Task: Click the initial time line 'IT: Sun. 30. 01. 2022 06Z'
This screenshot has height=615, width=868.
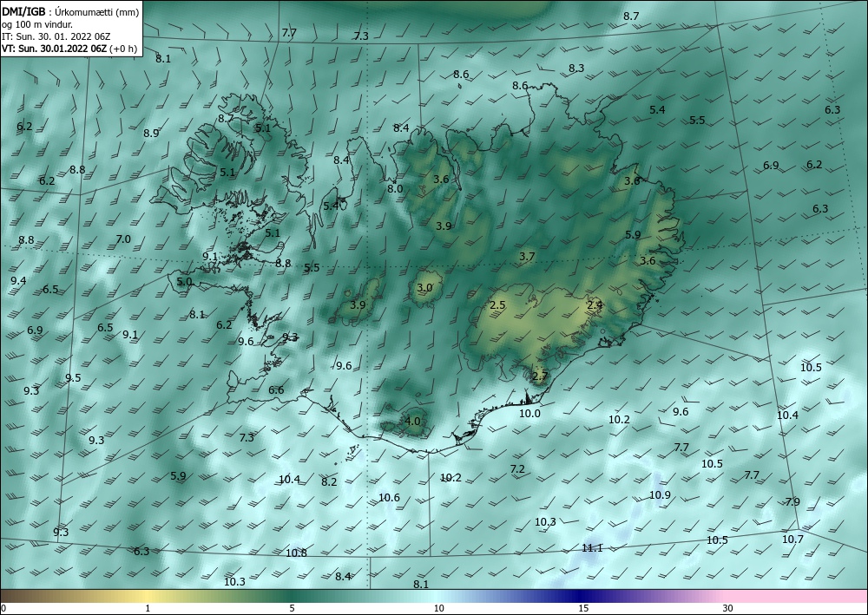Action: [x=56, y=36]
